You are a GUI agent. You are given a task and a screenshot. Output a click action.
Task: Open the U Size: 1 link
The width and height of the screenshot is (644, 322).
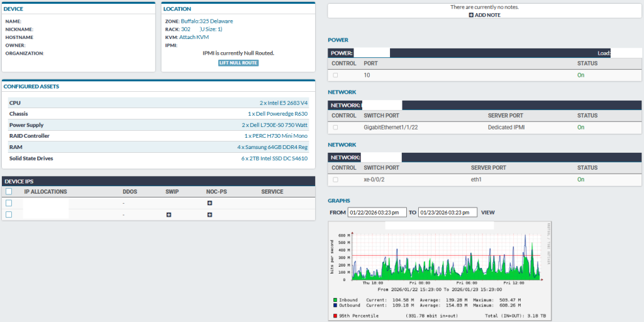(211, 29)
